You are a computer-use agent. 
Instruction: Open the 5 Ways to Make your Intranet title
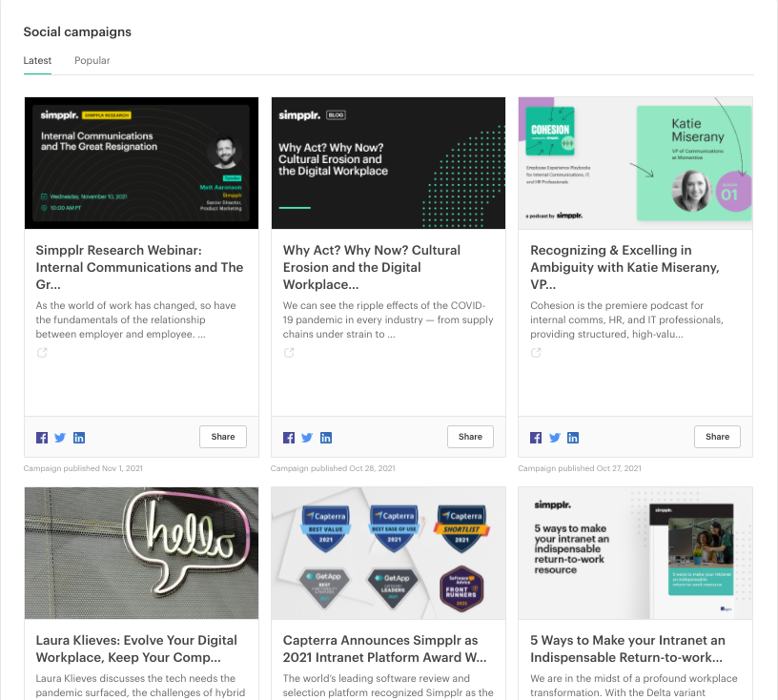(627, 649)
